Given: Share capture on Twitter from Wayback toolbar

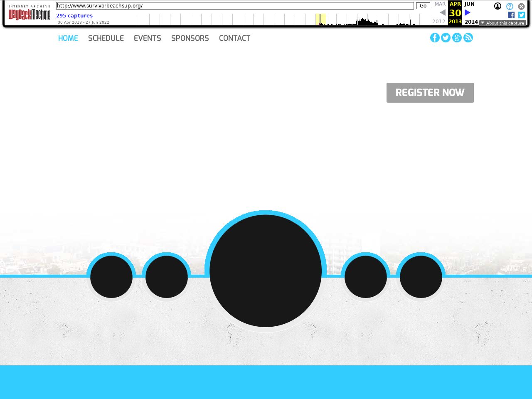Looking at the screenshot, I should (x=522, y=15).
